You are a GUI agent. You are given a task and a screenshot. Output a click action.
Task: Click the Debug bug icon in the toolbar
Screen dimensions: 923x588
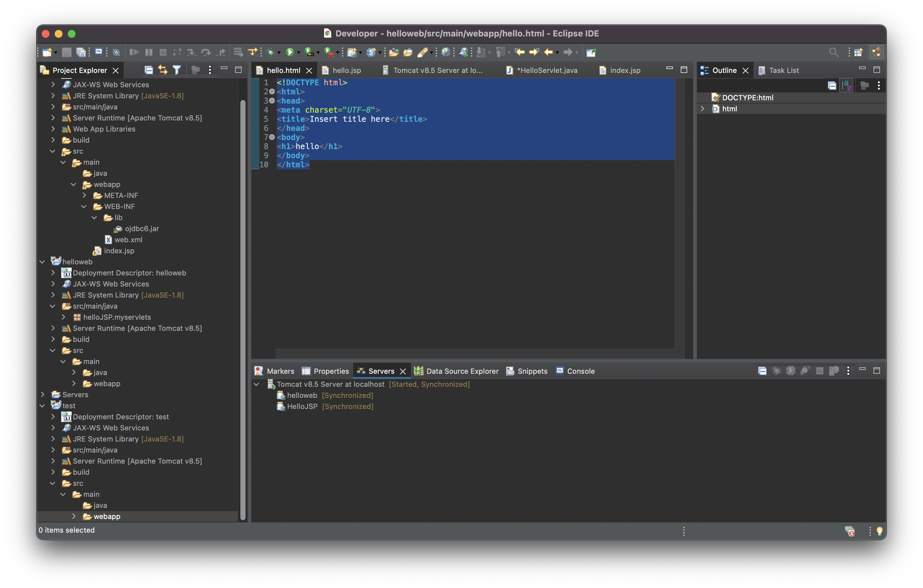coord(271,52)
